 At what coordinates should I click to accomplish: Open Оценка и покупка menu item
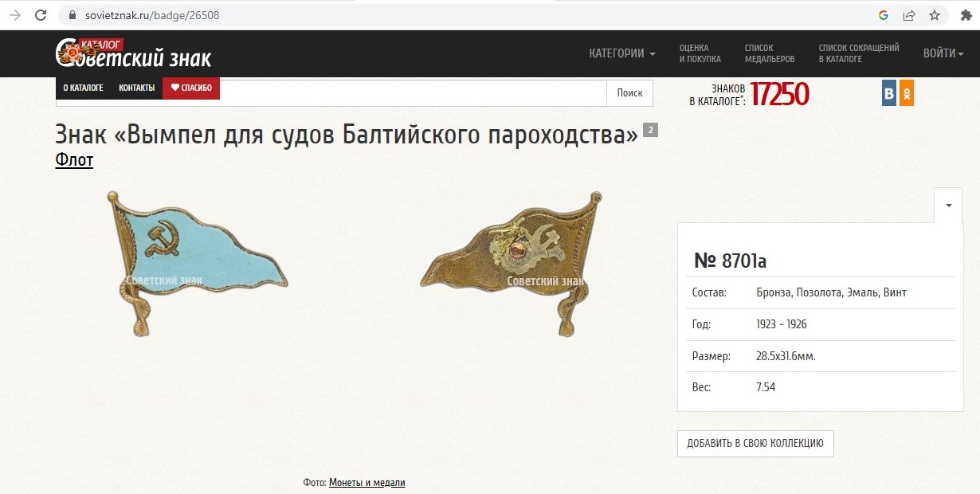click(700, 53)
